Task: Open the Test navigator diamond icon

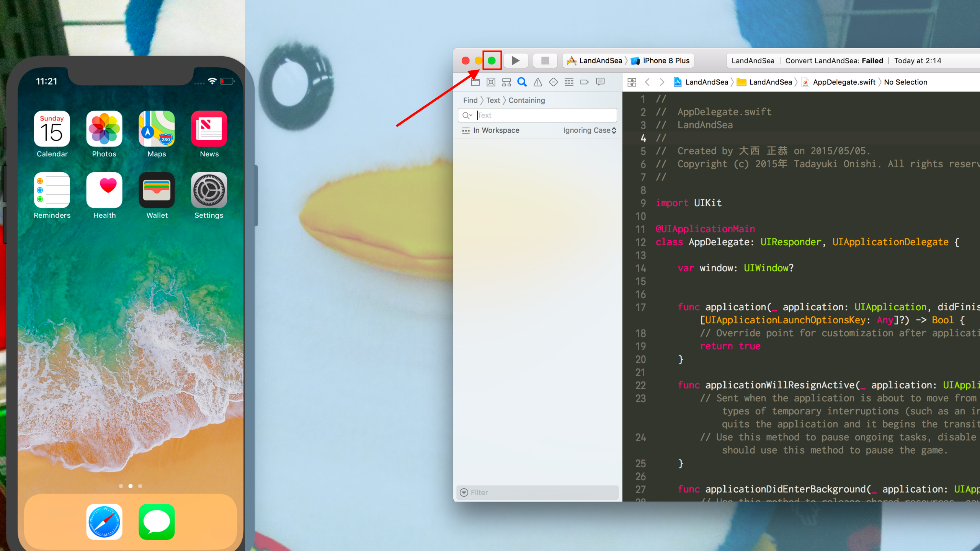Action: [x=553, y=82]
